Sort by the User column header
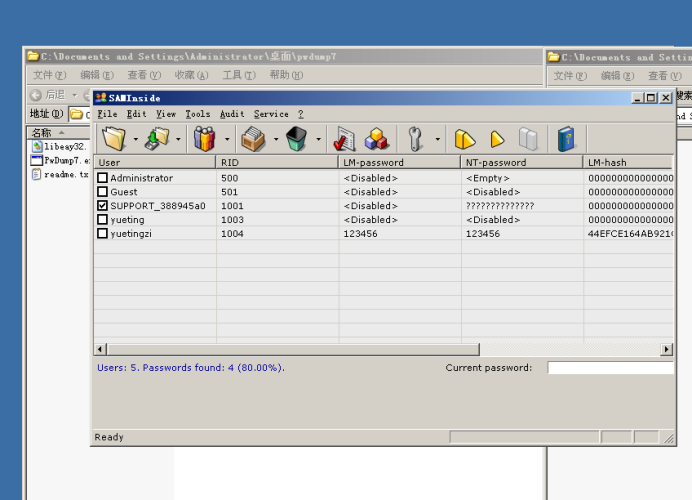The height and width of the screenshot is (500, 692). (x=155, y=162)
